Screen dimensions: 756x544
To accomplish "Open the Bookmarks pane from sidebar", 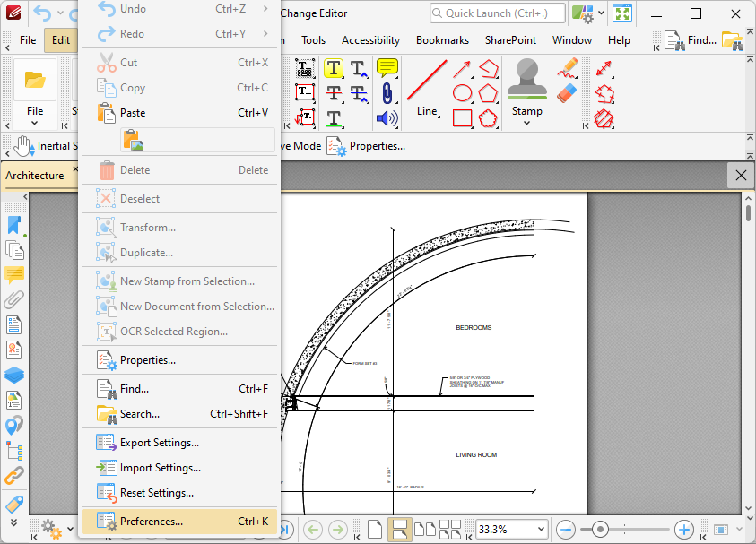I will click(14, 226).
